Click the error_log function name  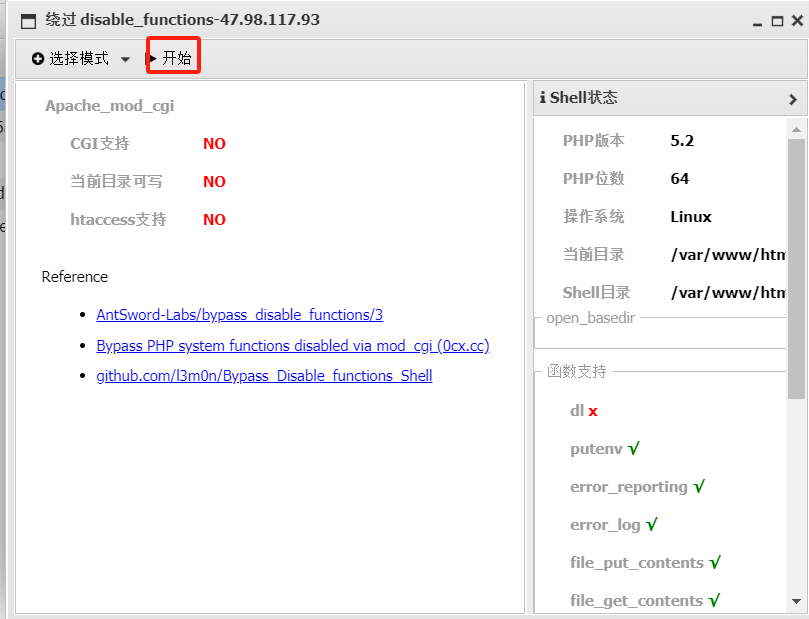click(605, 525)
